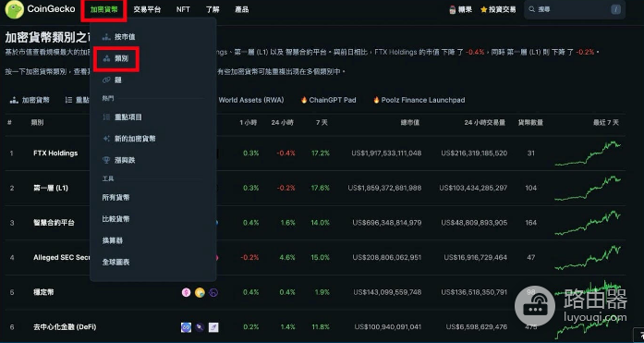The image size is (644, 343).
Task: Click market cap US$1,917,533,111,048
Action: [x=386, y=153]
